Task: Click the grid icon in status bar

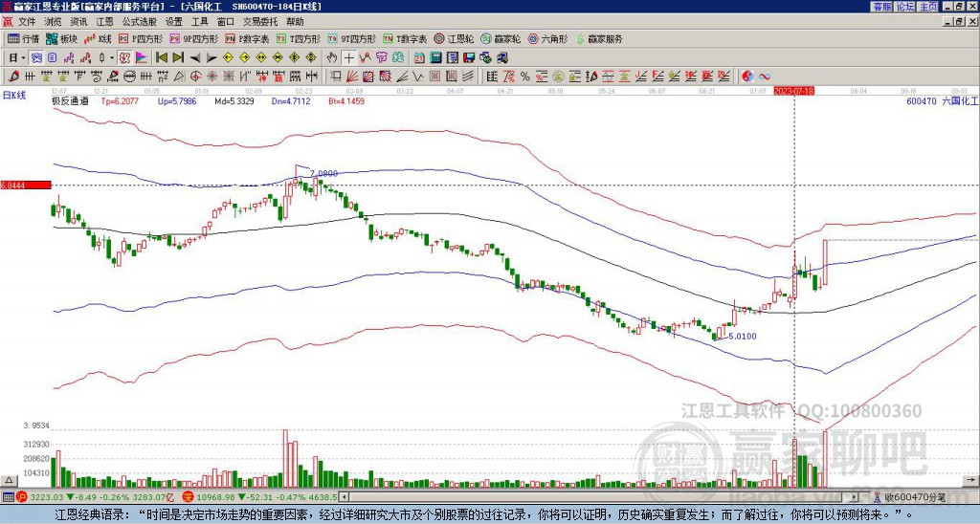Action: [8, 497]
